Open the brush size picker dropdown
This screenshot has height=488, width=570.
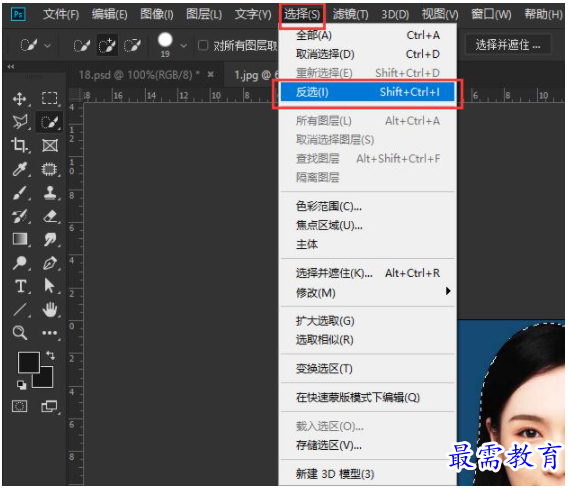184,46
